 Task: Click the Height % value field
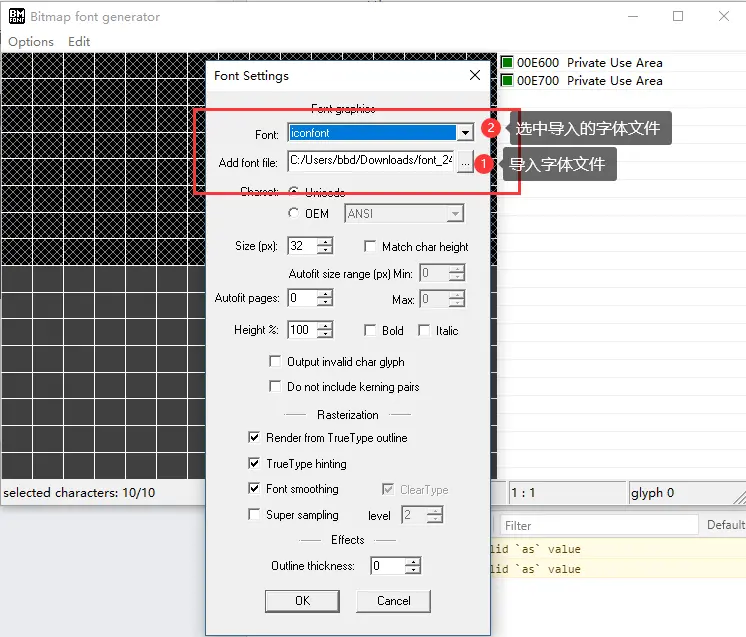click(303, 330)
